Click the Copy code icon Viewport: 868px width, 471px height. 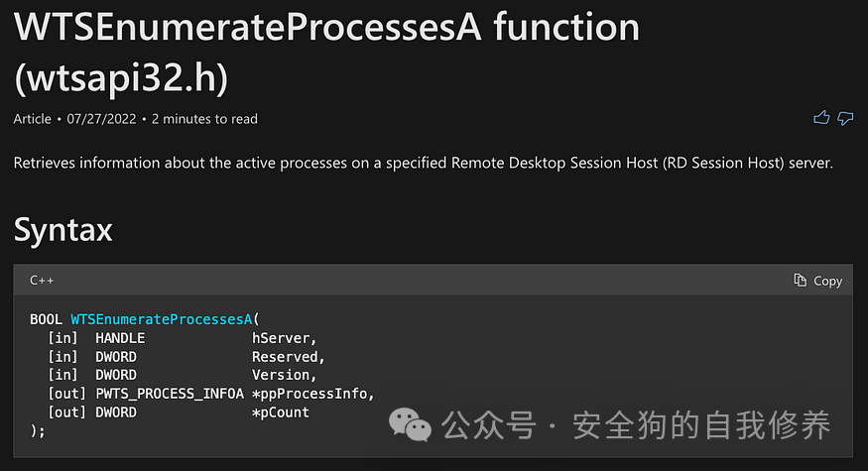(x=801, y=281)
